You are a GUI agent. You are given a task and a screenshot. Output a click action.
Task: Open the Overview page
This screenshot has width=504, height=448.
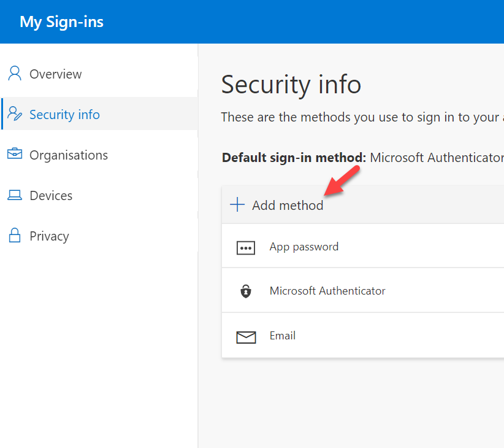click(99, 74)
